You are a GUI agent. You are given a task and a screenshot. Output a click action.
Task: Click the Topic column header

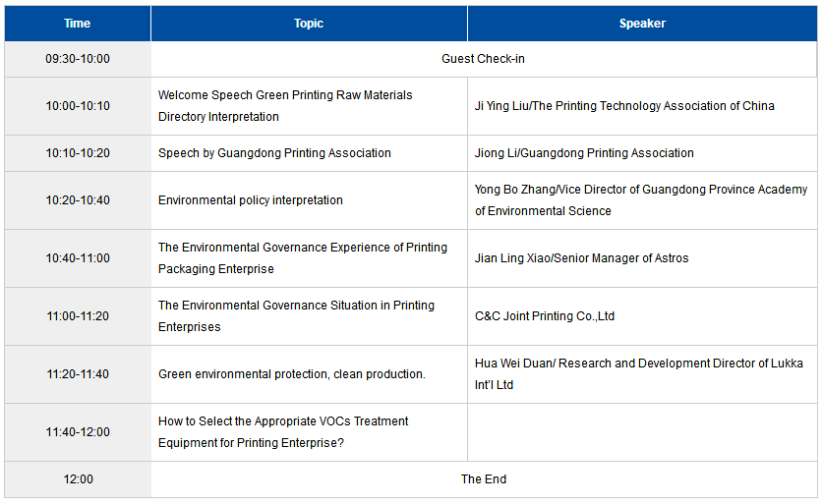pos(309,24)
